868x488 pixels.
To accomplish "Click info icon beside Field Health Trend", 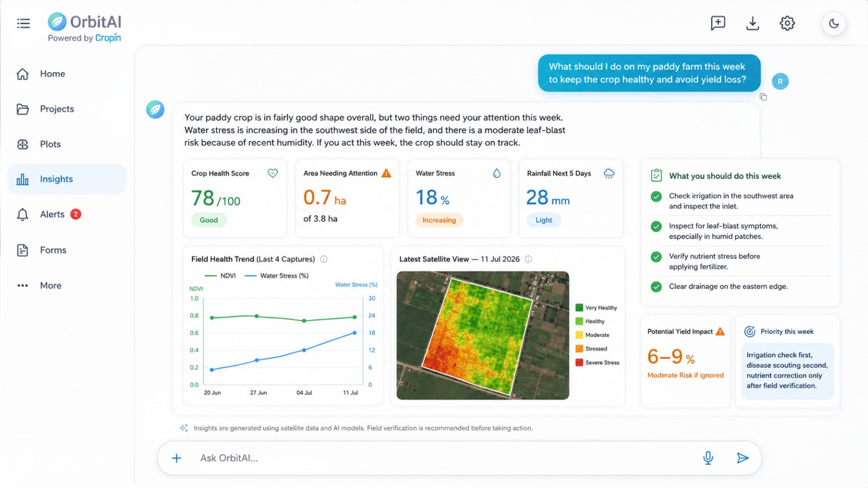I will [x=324, y=259].
